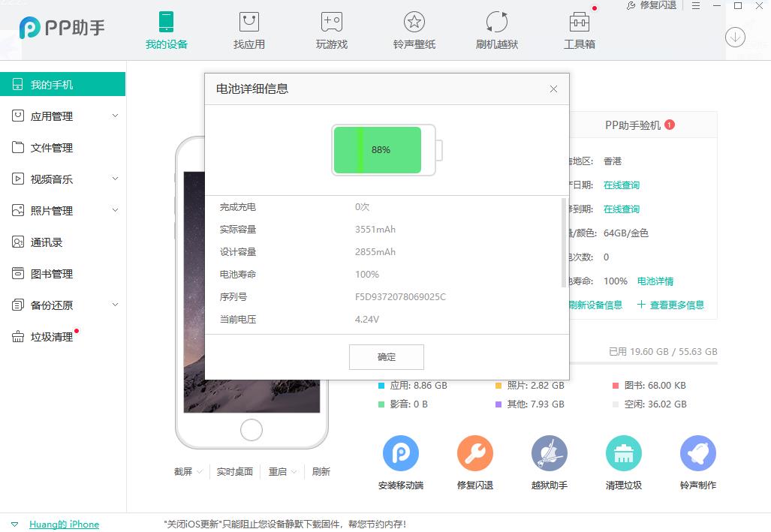Click the 88% battery indicator

[x=387, y=150]
